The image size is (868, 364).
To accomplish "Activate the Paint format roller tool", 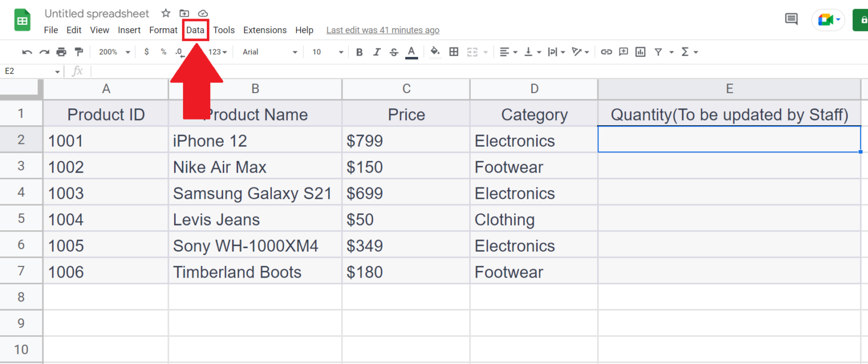I will pyautogui.click(x=79, y=52).
